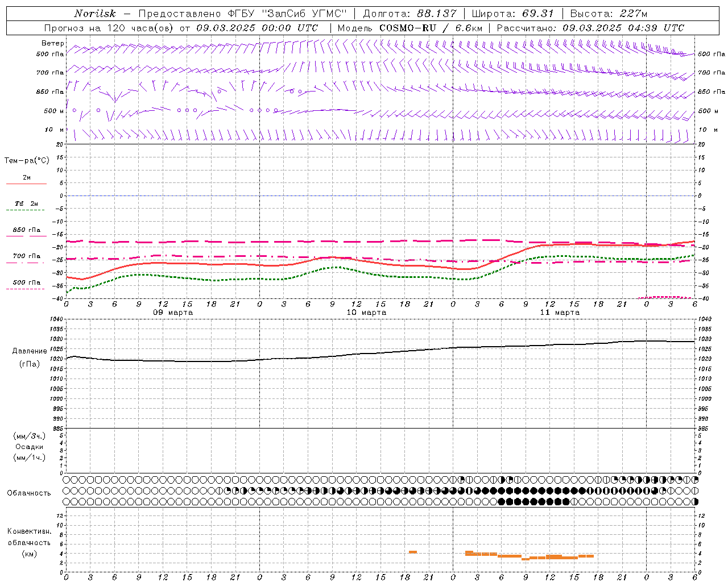Screen dimensions: 728x582
Task: Click "Предоставлено ФГБУ ЗапСиб УГМС" provider text
Action: point(243,14)
